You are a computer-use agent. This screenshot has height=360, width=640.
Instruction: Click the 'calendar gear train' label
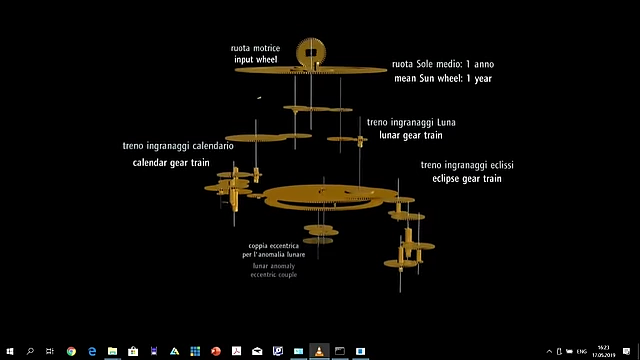(171, 162)
